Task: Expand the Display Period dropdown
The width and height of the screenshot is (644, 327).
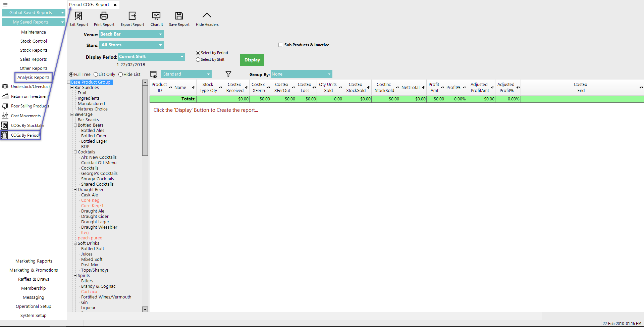Action: pos(182,57)
